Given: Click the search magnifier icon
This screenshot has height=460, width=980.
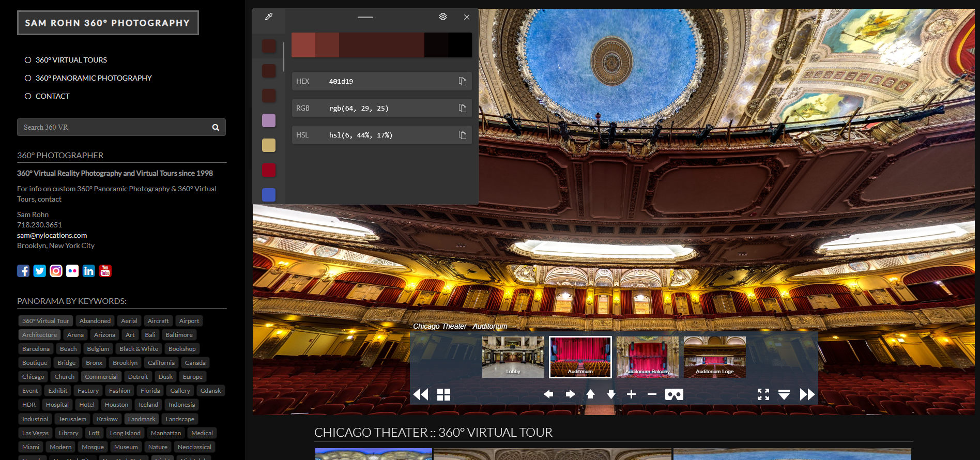Looking at the screenshot, I should coord(216,127).
